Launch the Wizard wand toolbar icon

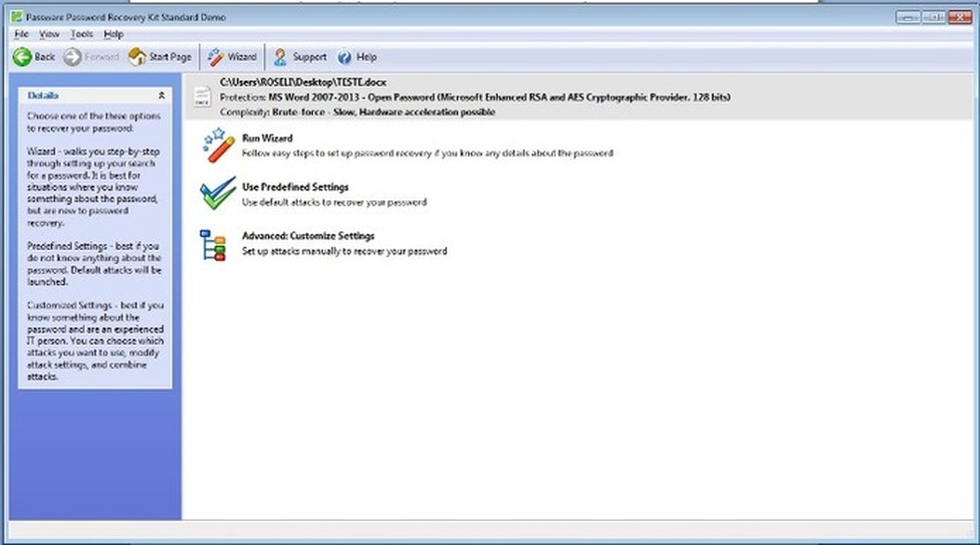216,57
